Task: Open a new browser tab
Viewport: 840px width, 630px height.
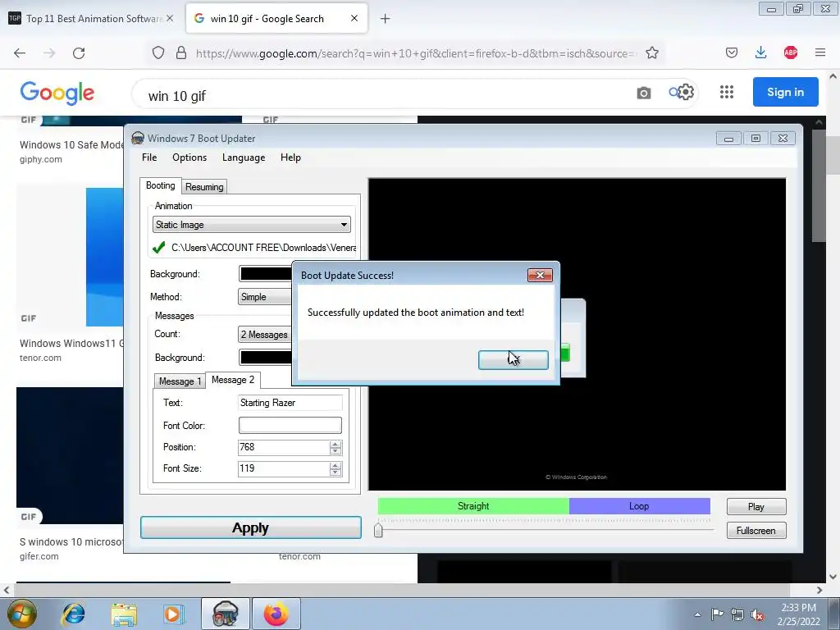Action: point(385,19)
